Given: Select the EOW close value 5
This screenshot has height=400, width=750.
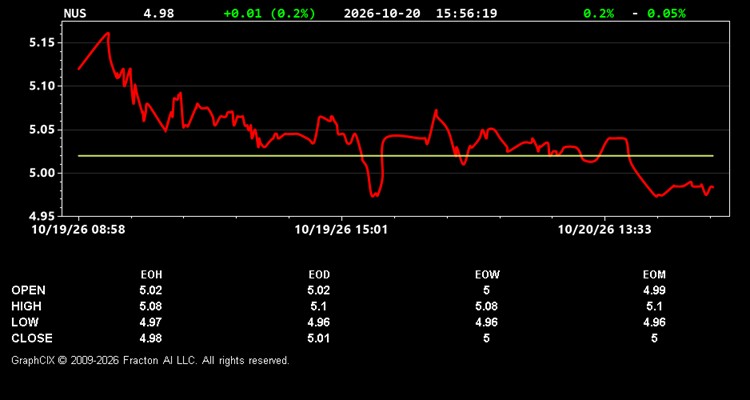Looking at the screenshot, I should click(x=486, y=338).
